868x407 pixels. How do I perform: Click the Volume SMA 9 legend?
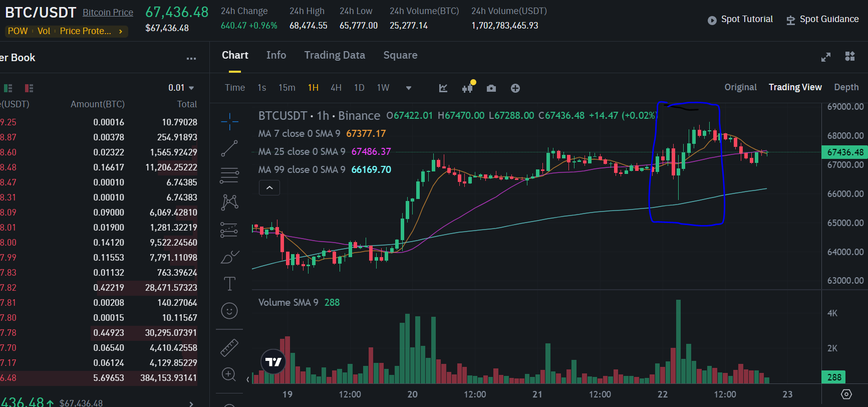coord(299,303)
